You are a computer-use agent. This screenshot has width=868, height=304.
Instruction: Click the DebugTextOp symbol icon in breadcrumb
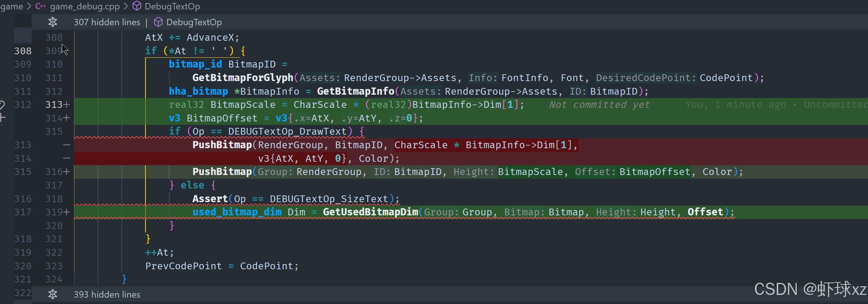137,6
